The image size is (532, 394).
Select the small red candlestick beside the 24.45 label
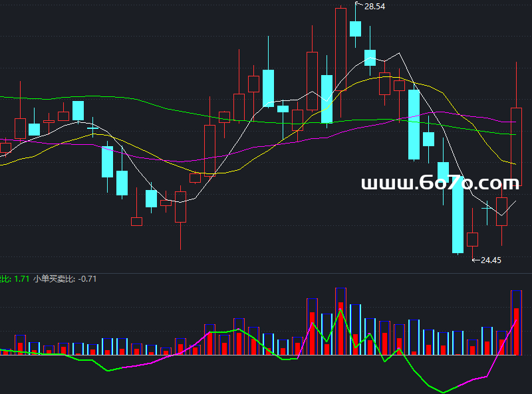(473, 239)
